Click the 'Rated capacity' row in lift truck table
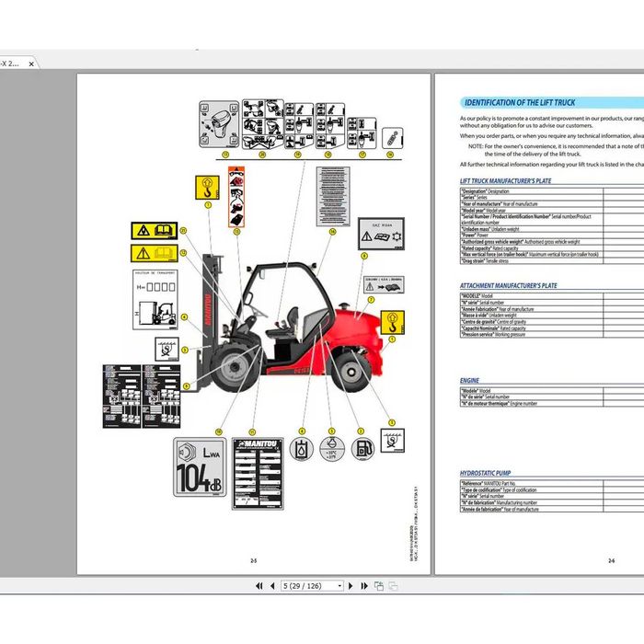 tap(552, 248)
